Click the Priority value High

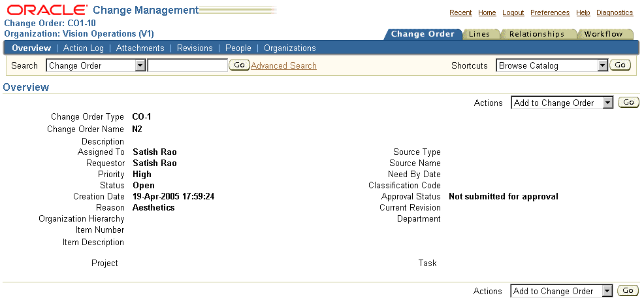click(142, 175)
